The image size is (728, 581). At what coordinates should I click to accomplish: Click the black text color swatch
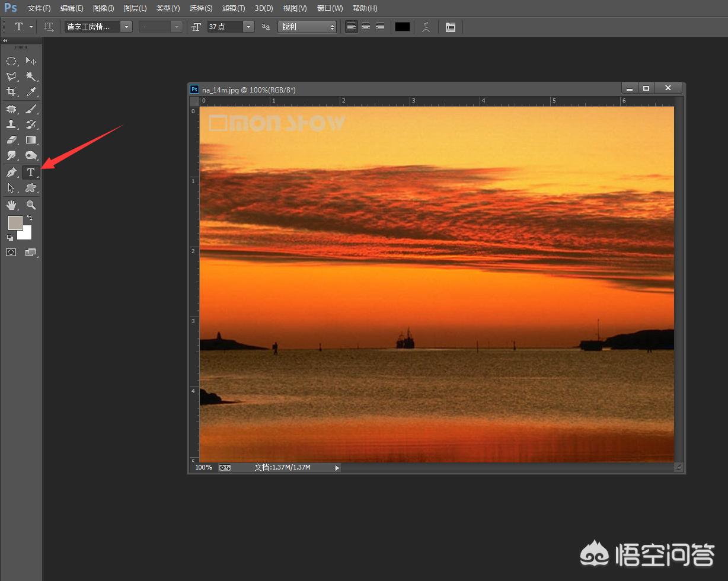pos(403,27)
